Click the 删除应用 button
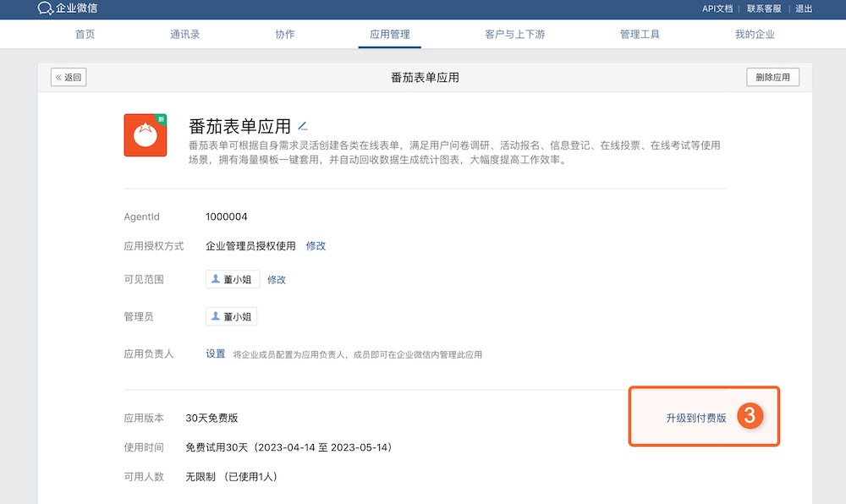Viewport: 846px width, 504px height. (x=772, y=77)
